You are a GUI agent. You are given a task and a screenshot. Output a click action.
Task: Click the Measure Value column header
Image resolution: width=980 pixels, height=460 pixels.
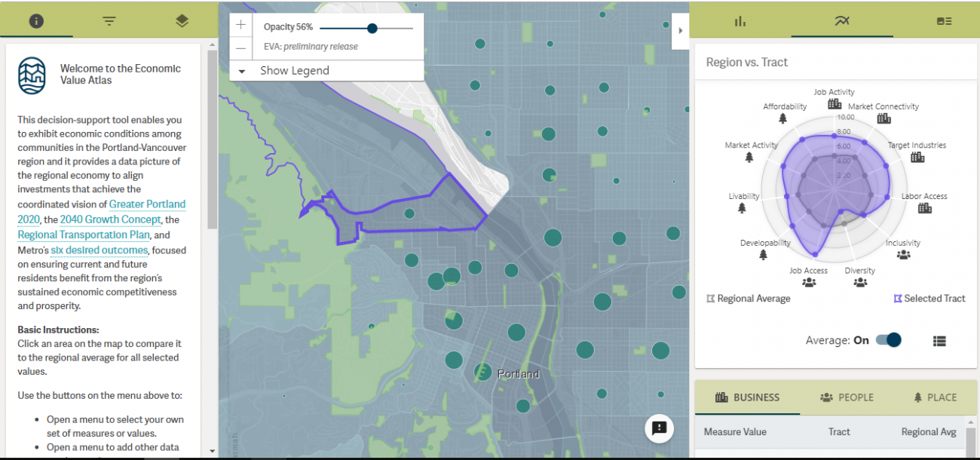pos(735,432)
